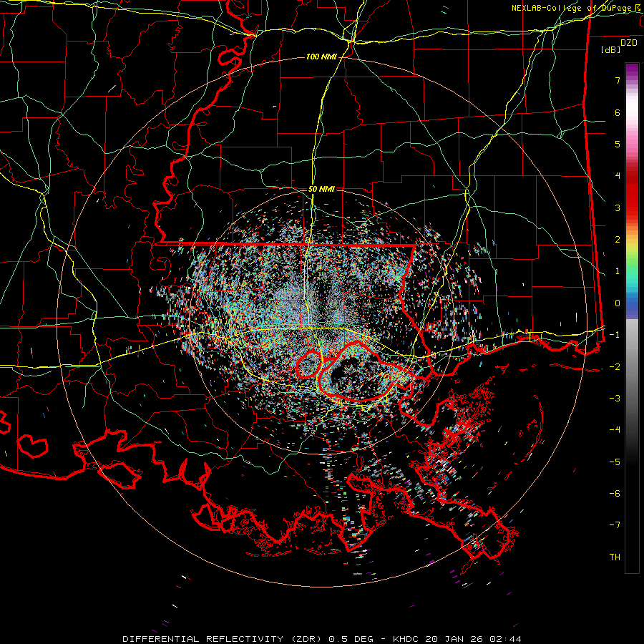Click the 1 value on color scale
The image size is (644, 644).
pyautogui.click(x=618, y=271)
